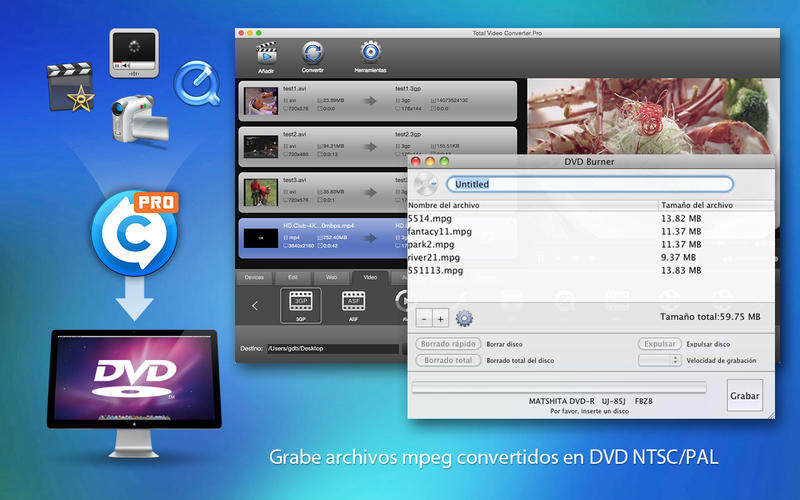Select the 551113.mpg file row

coord(590,270)
